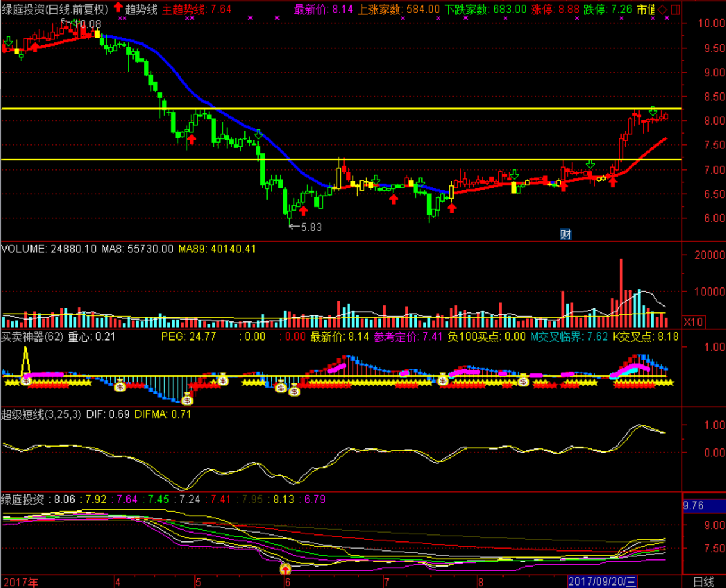Click the 5.83 low price label
This screenshot has height=588, width=726.
pos(311,227)
